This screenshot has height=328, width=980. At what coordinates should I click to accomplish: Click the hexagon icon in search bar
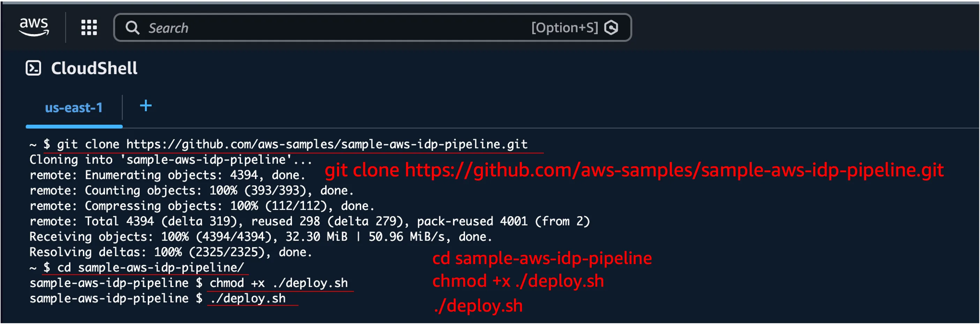pos(611,28)
